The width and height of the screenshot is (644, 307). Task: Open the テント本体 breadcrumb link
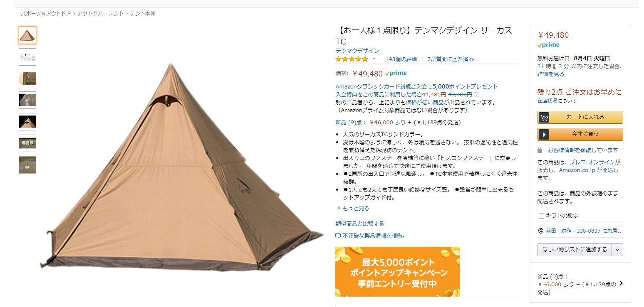coord(143,14)
